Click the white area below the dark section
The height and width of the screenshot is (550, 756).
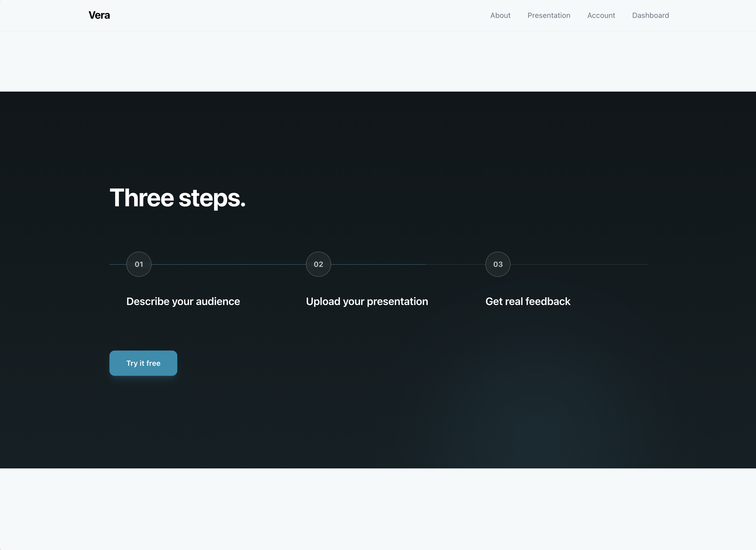pos(378,509)
